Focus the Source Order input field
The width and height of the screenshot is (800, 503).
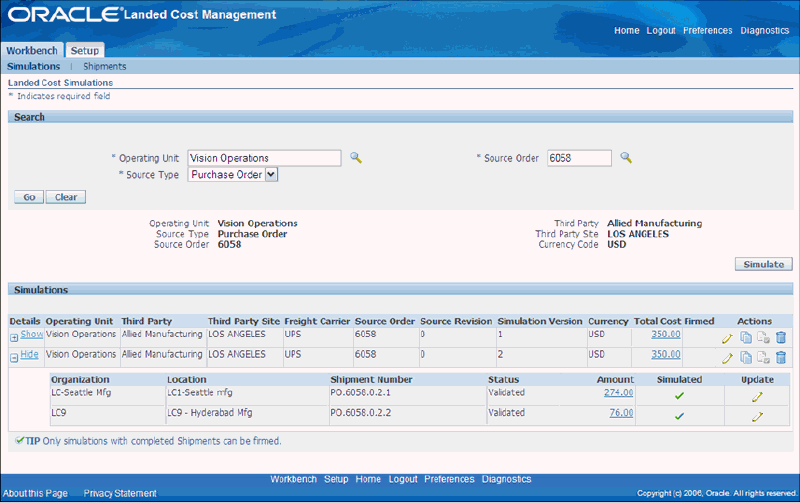[x=579, y=158]
